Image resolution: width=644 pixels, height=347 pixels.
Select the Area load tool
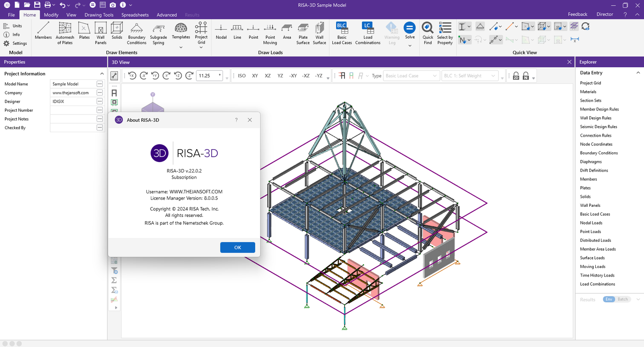[x=287, y=31]
